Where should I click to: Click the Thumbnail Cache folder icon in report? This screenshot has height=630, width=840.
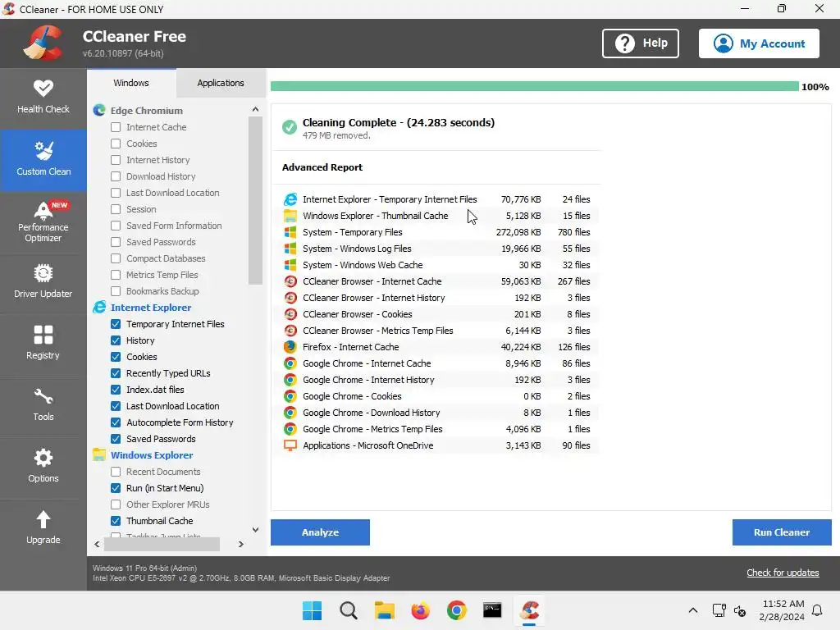[290, 216]
